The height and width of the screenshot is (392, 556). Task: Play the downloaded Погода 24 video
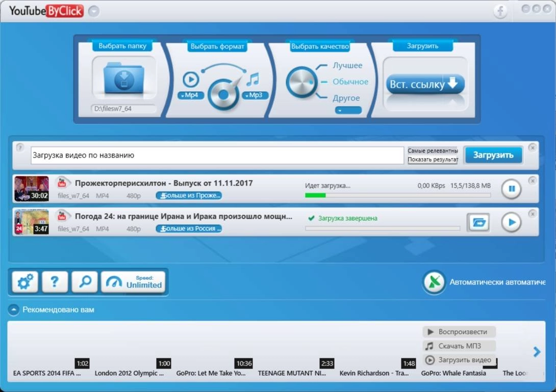click(511, 223)
